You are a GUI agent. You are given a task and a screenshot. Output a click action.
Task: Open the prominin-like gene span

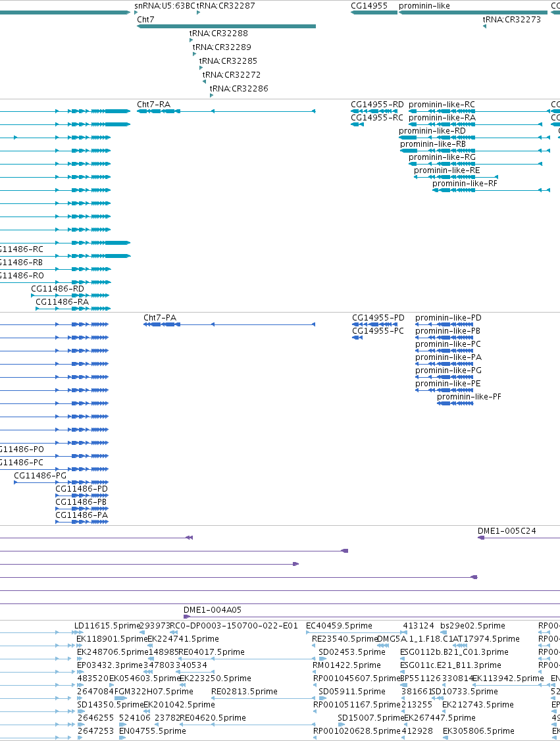click(473, 13)
